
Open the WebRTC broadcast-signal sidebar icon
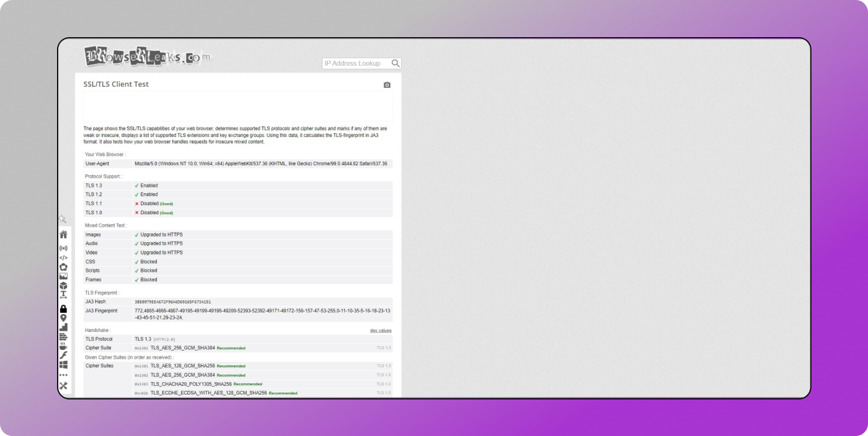pos(63,248)
